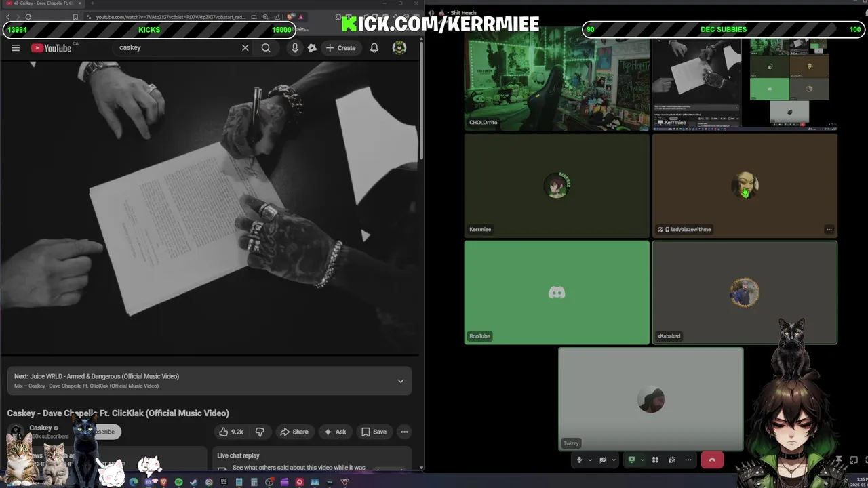This screenshot has height=488, width=868.
Task: Toggle screen share in Discord call
Action: click(x=631, y=460)
